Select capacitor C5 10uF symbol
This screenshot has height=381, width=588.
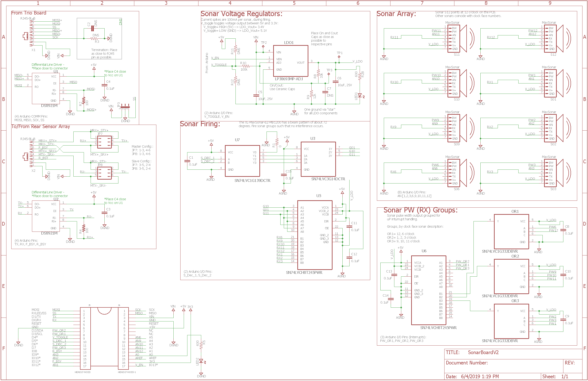pos(256,95)
